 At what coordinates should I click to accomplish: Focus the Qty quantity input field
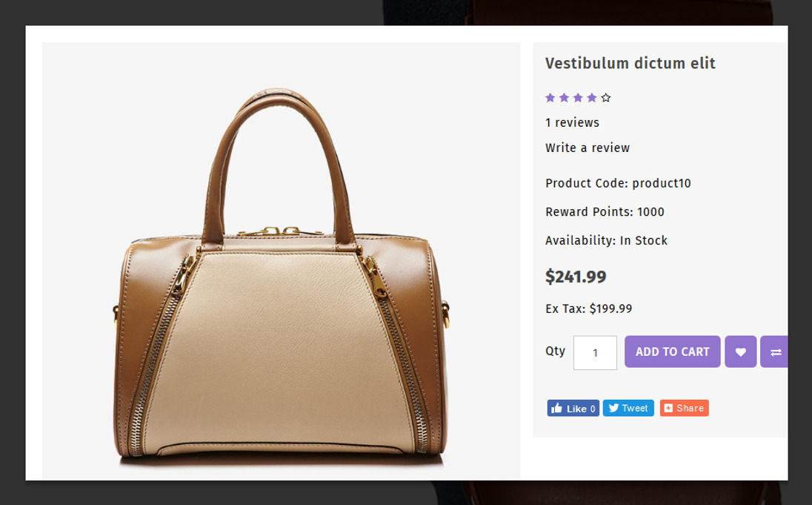[x=595, y=353]
